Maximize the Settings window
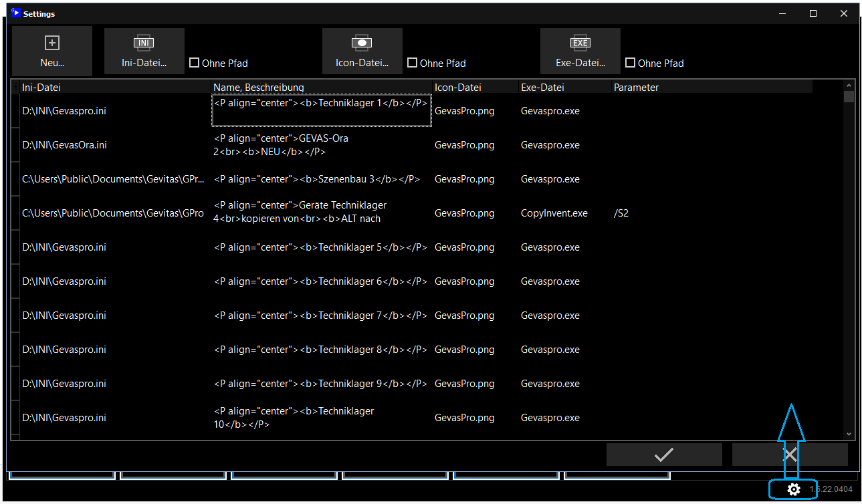 click(x=813, y=13)
